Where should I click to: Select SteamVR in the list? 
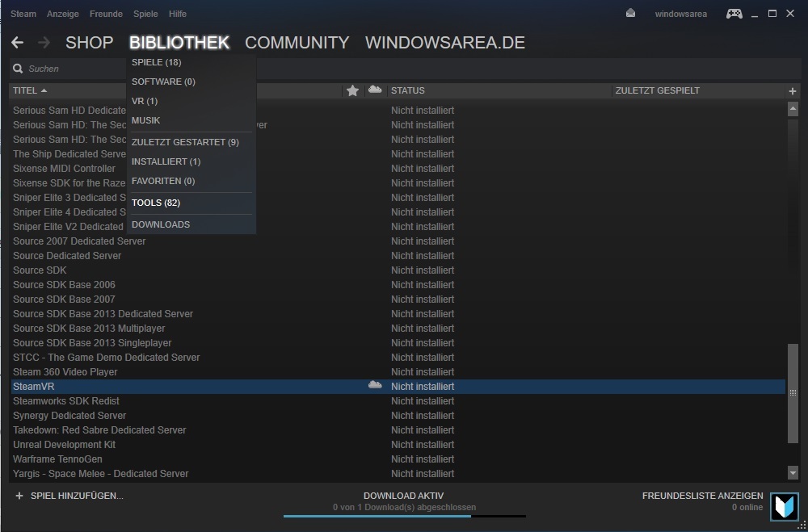(398, 387)
